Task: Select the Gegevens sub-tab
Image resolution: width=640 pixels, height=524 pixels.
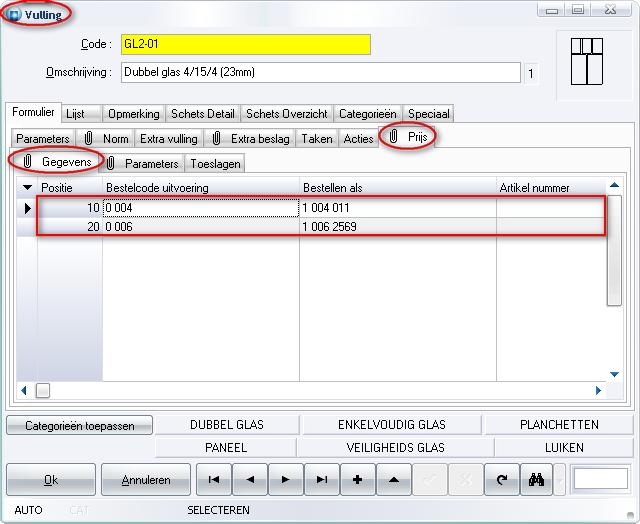Action: click(x=56, y=162)
